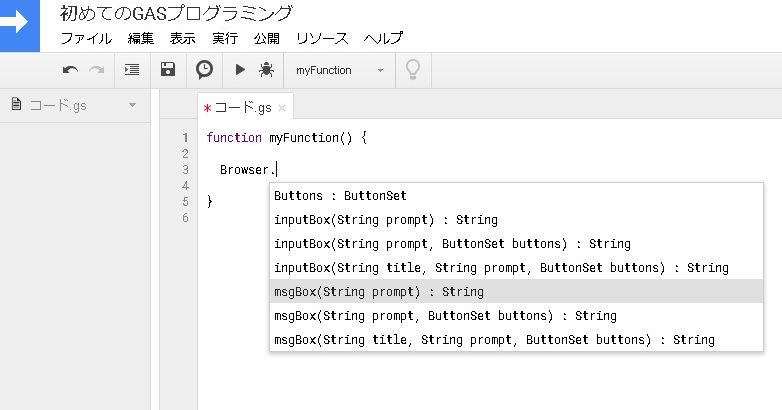Expand the コード.gs file options arrow

pos(132,105)
